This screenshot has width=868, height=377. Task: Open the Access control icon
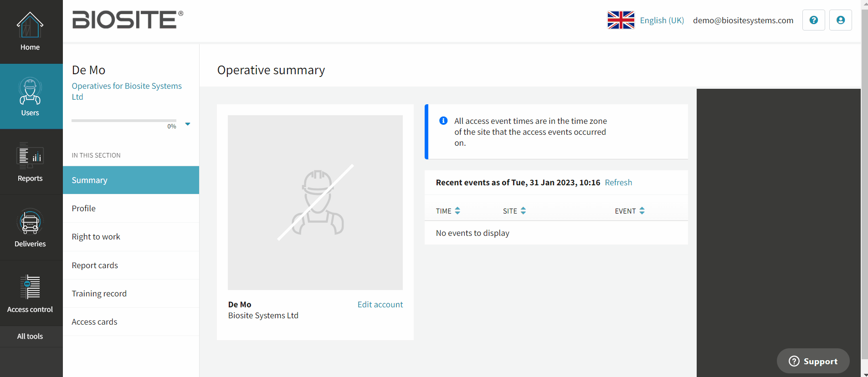[30, 287]
